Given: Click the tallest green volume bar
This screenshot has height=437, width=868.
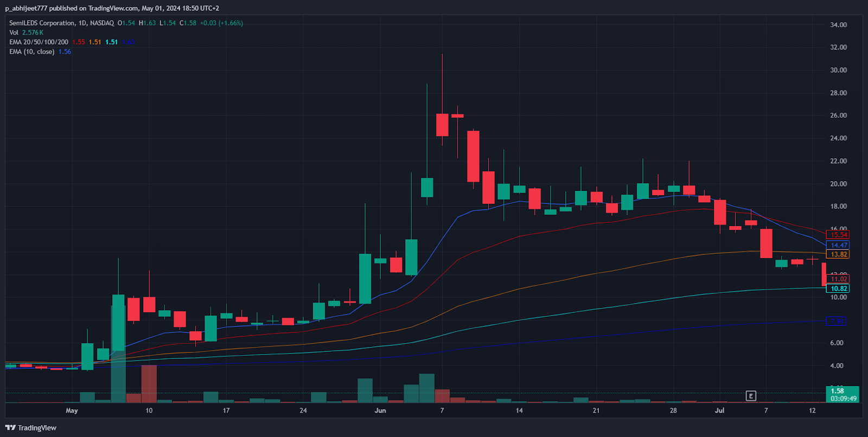Looking at the screenshot, I should [118, 355].
